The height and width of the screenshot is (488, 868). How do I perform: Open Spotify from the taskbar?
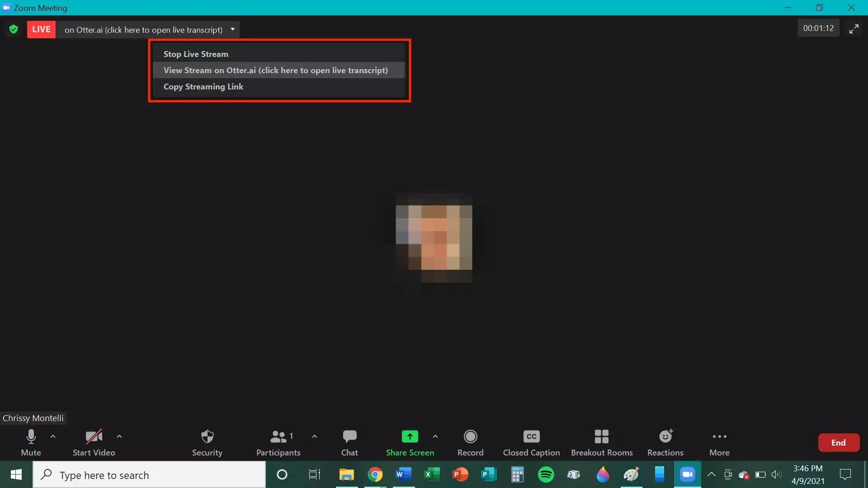pos(546,474)
